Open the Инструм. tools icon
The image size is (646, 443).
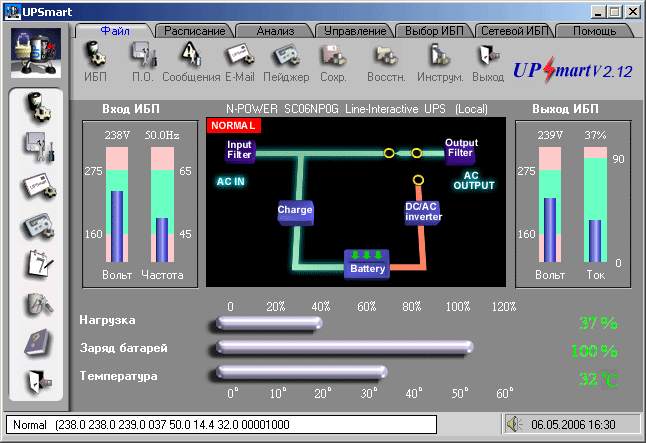440,61
